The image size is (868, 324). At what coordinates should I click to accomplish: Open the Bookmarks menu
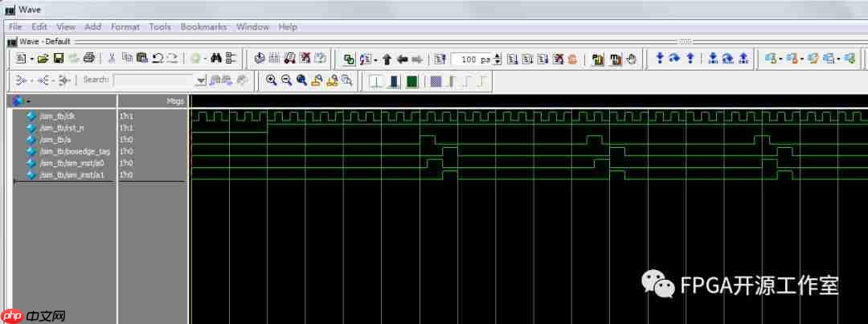[203, 27]
